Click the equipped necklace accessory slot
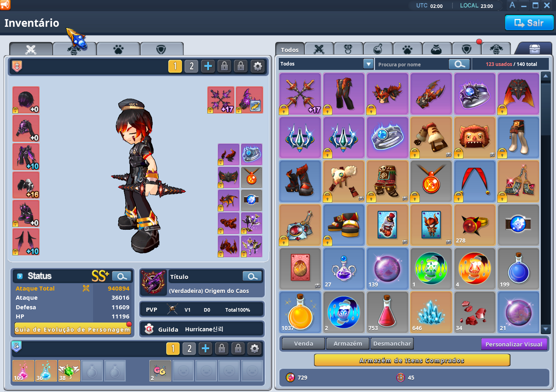This screenshot has width=556, height=392. [252, 177]
